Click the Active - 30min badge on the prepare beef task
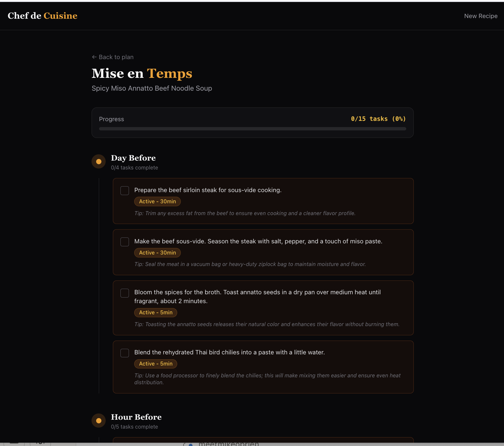 [x=157, y=202]
